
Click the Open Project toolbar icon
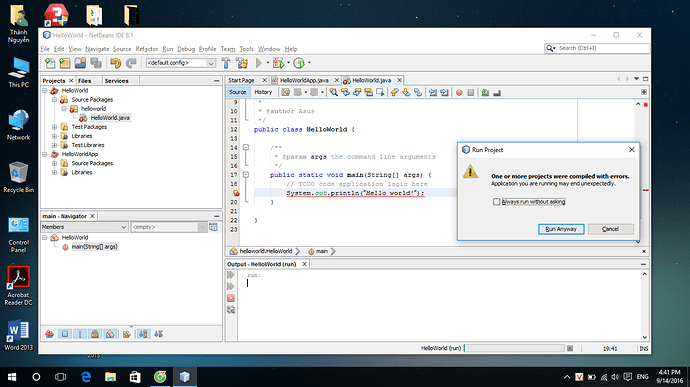coord(80,63)
